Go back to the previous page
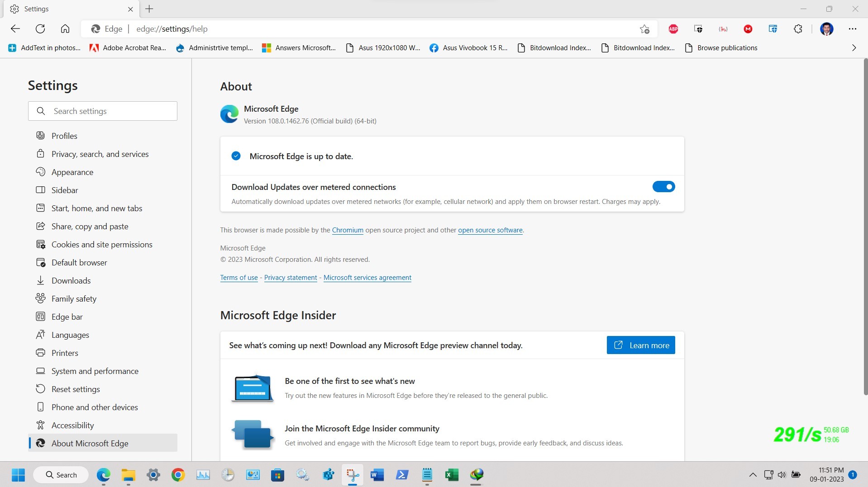Viewport: 868px width, 487px height. [15, 29]
